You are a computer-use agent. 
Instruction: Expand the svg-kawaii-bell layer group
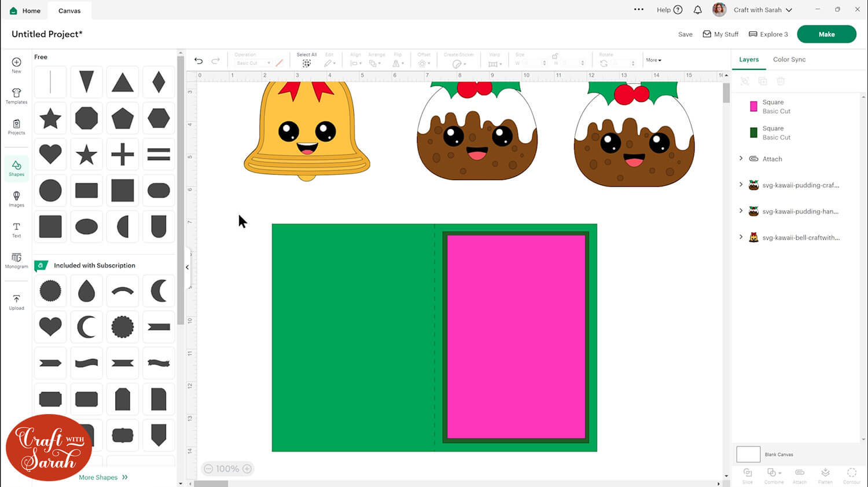pos(741,237)
